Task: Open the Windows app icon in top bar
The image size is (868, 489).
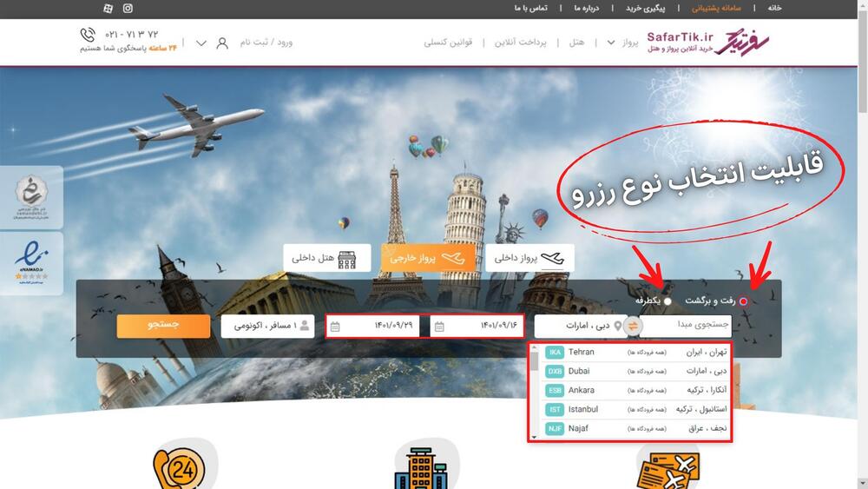Action: pos(108,9)
